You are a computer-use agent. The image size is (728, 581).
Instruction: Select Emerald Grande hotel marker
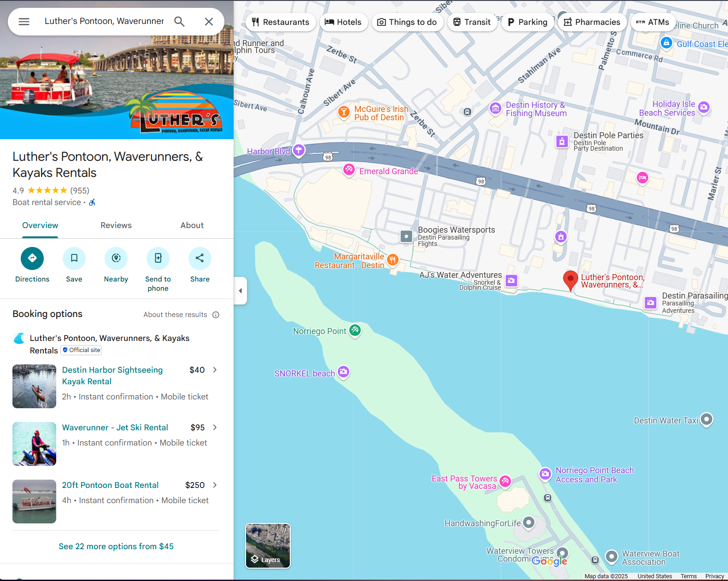(349, 170)
